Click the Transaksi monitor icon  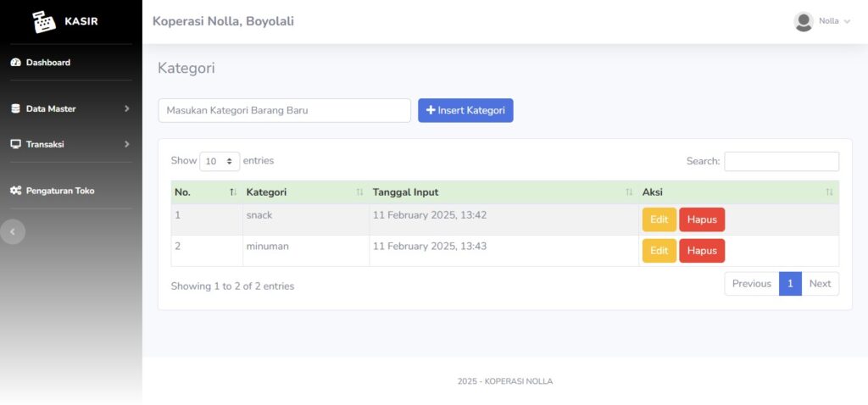[15, 144]
